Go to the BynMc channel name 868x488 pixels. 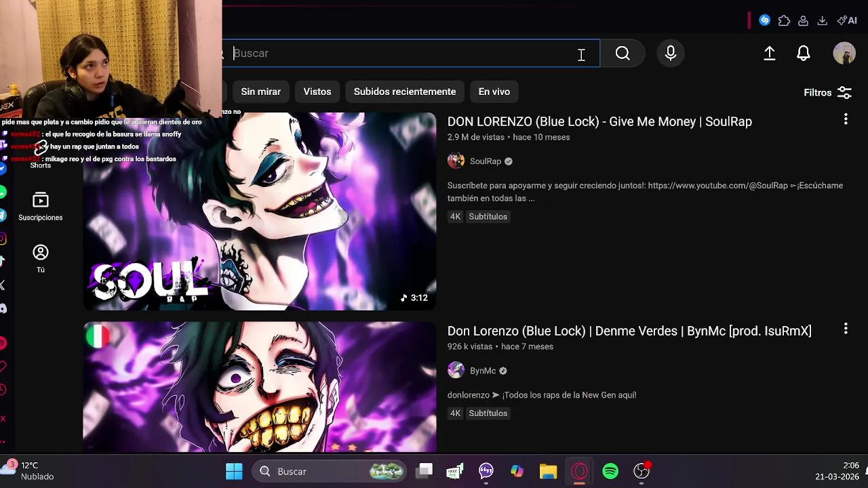pos(483,371)
